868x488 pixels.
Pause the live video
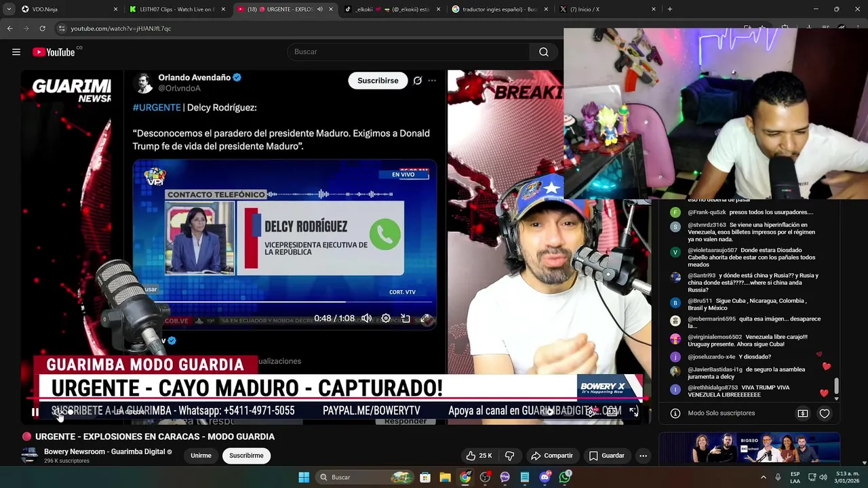(35, 411)
